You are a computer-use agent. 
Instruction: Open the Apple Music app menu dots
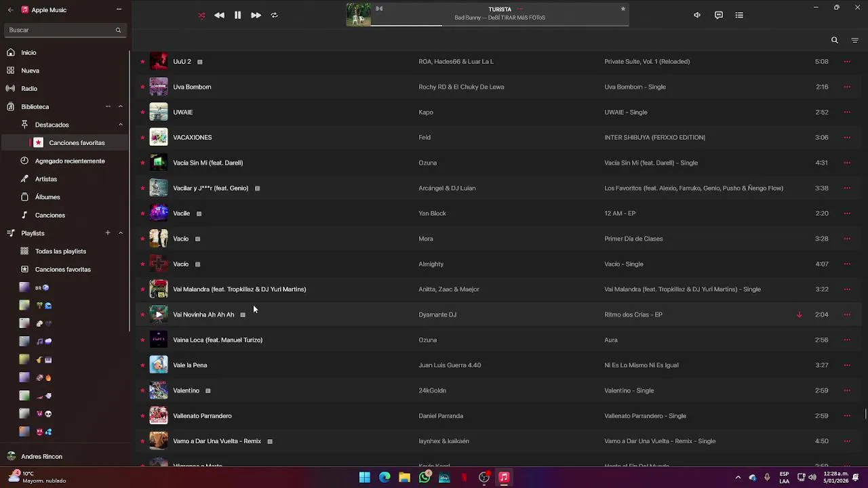(119, 9)
